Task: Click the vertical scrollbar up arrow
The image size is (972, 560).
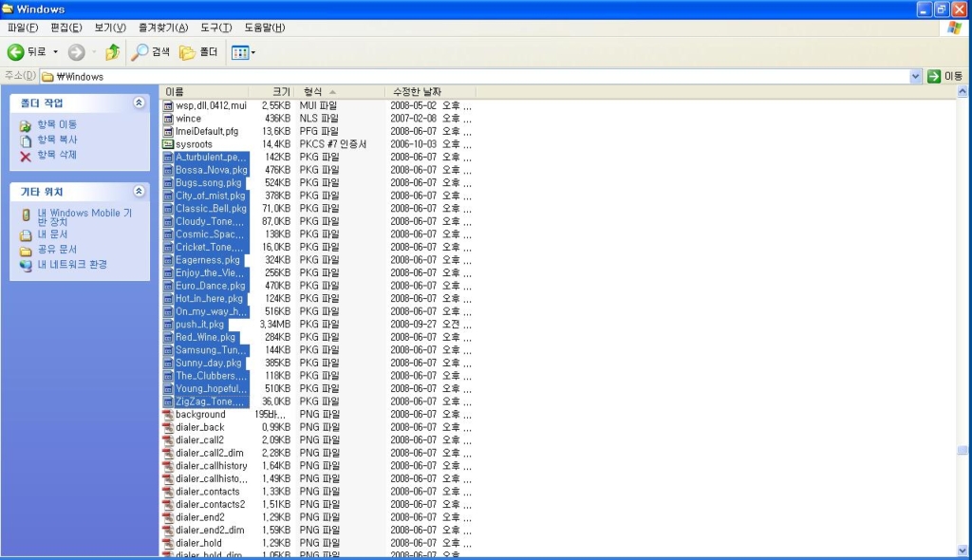Action: 963,91
